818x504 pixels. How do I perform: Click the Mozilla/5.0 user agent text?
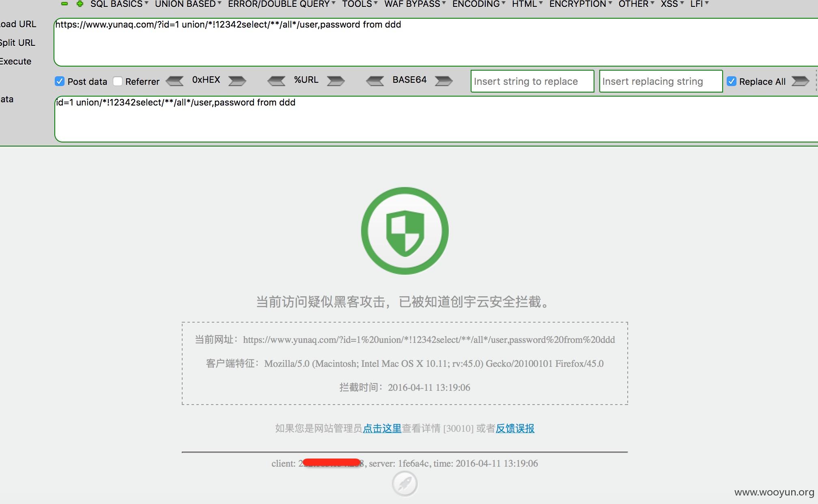tap(434, 364)
